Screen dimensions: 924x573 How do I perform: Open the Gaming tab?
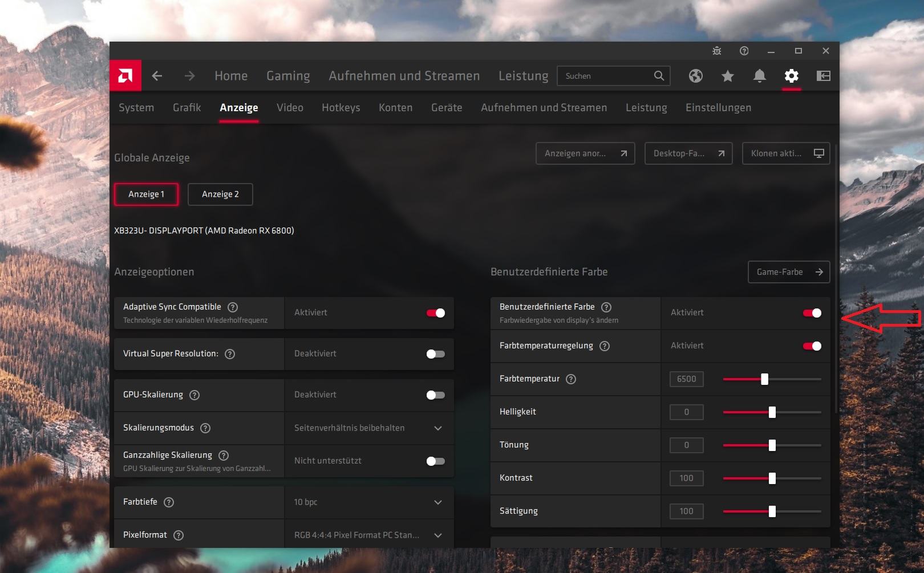[288, 76]
